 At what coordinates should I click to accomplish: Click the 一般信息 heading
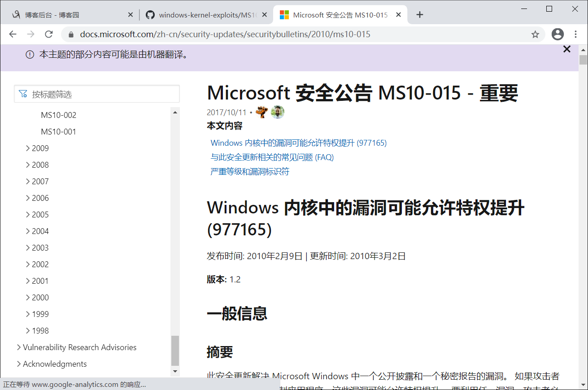pos(237,313)
